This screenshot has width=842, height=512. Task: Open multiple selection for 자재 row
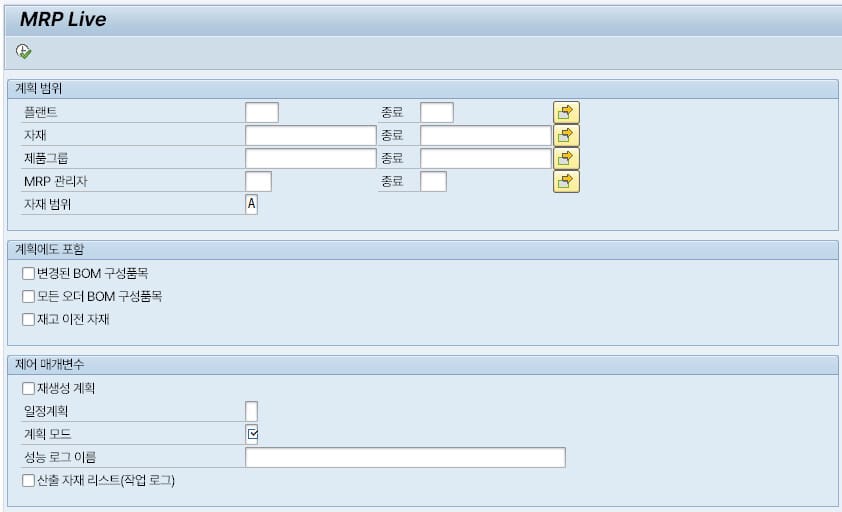coord(566,135)
